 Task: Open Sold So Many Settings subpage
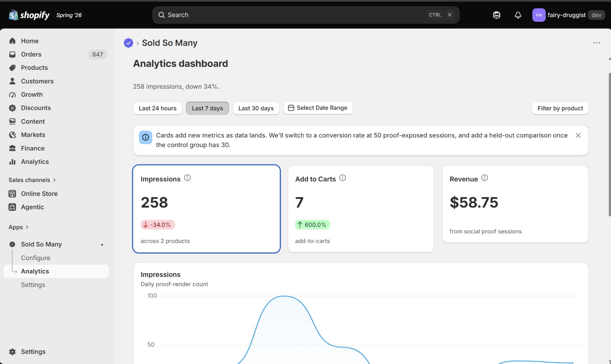(33, 285)
